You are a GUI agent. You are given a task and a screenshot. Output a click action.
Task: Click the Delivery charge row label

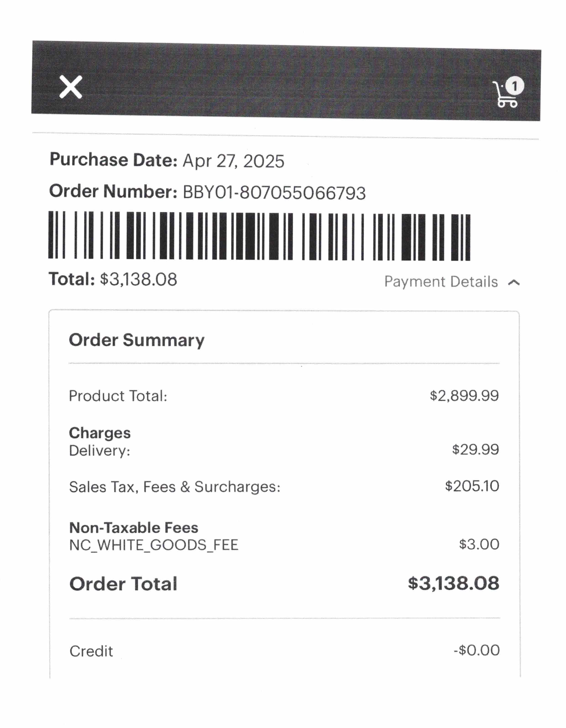99,451
